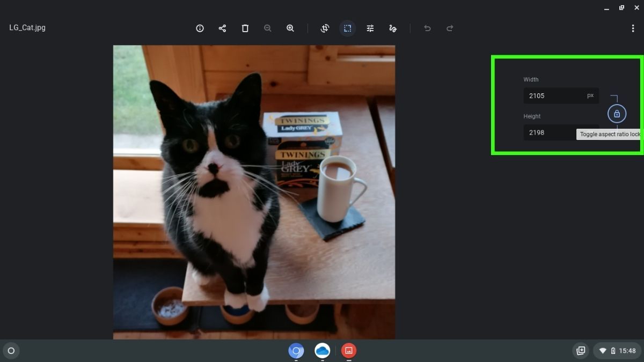This screenshot has height=362, width=644.
Task: Open the image info panel
Action: [200, 28]
